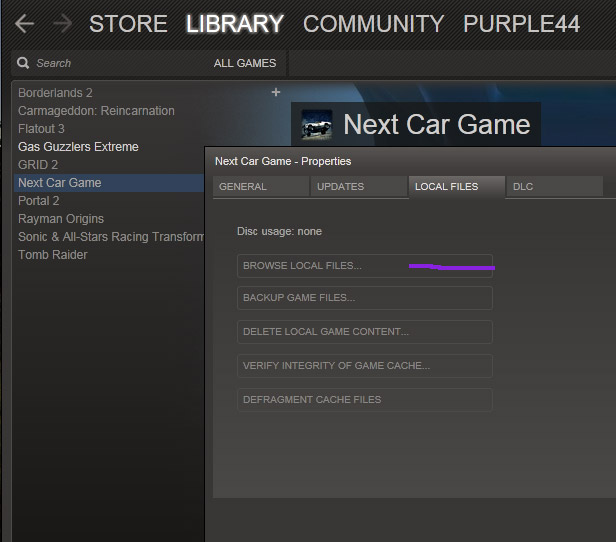Select Next Car Game in the list
616x542 pixels.
click(x=109, y=183)
